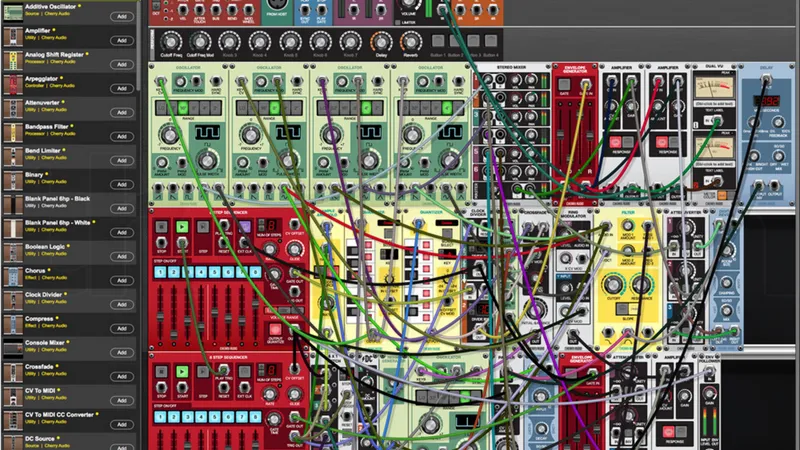Image resolution: width=800 pixels, height=450 pixels.
Task: Click the square waveform display on first Oscillator
Action: click(209, 132)
